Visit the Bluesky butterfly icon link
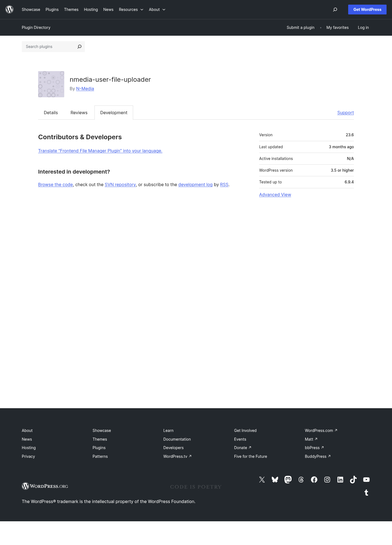This screenshot has width=392, height=545. click(275, 480)
